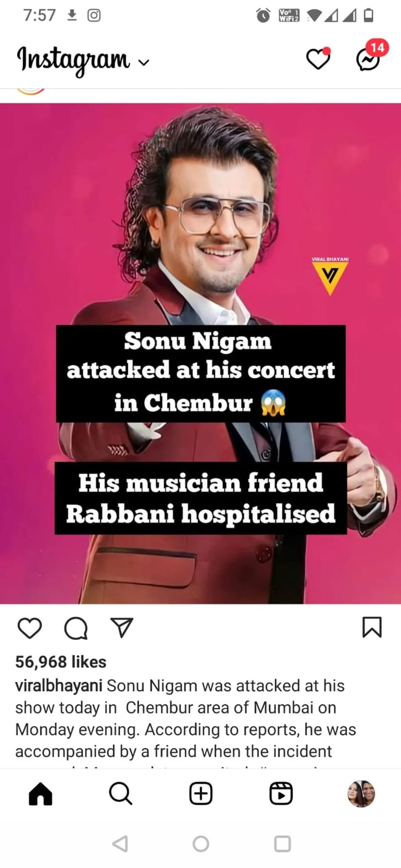Tap the Android home circle button

pos(201,844)
